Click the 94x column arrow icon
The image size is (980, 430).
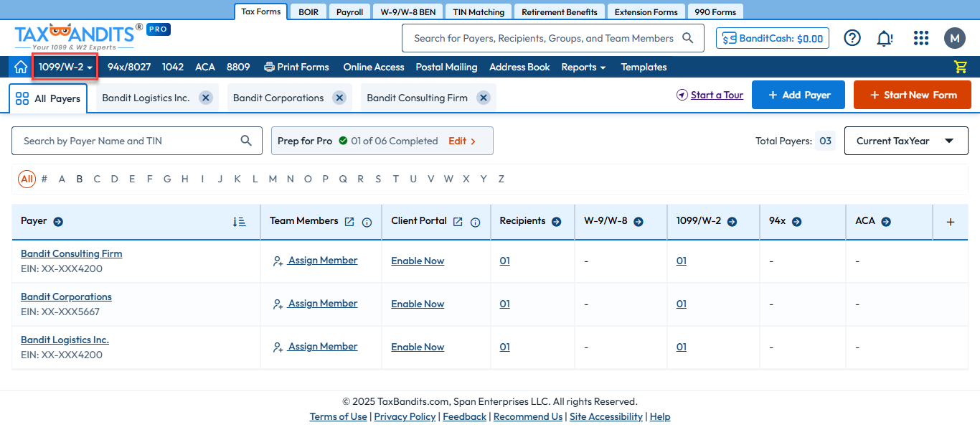coord(796,222)
